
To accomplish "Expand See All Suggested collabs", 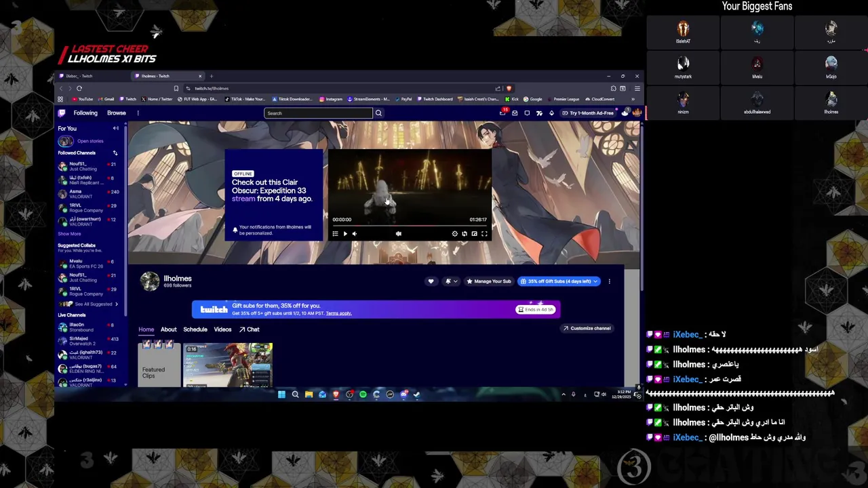I will [88, 304].
